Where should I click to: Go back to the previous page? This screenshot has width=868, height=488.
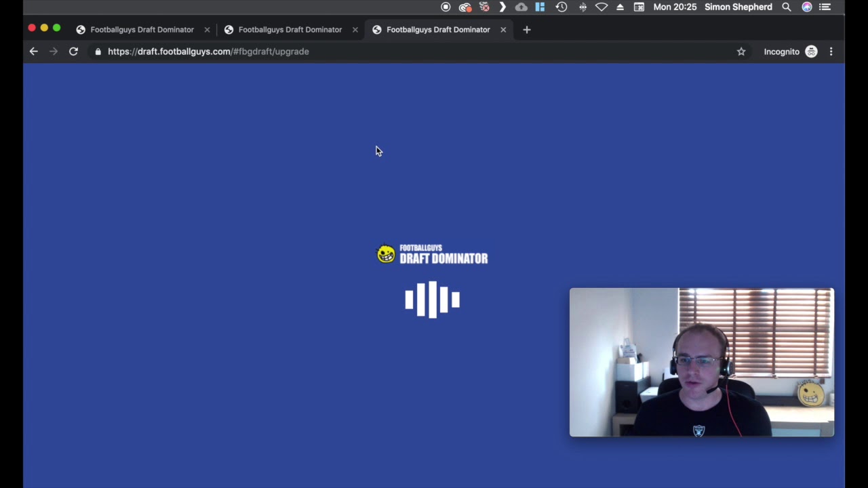tap(34, 52)
